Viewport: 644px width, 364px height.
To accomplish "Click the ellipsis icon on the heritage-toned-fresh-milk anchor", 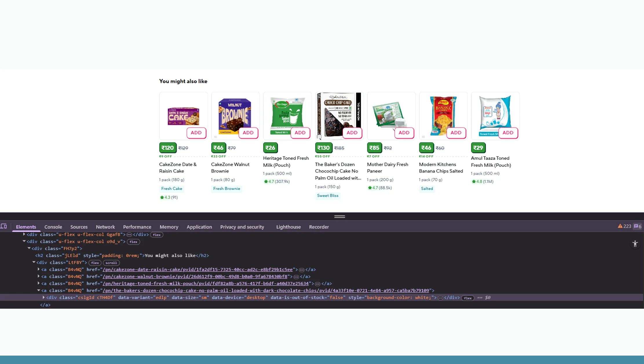I will [318, 283].
